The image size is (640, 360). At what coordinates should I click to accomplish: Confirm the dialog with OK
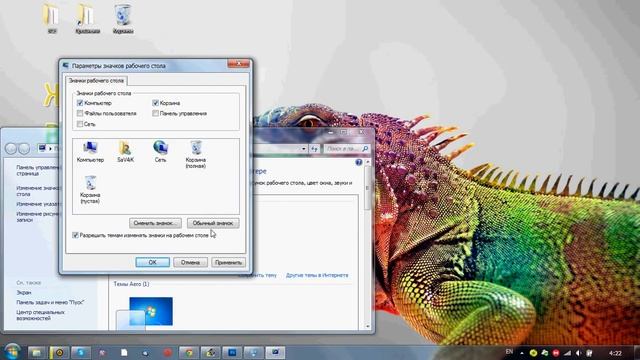(153, 262)
